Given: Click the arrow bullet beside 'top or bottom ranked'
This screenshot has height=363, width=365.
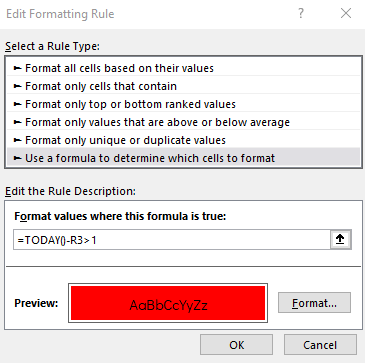Looking at the screenshot, I should 17,104.
